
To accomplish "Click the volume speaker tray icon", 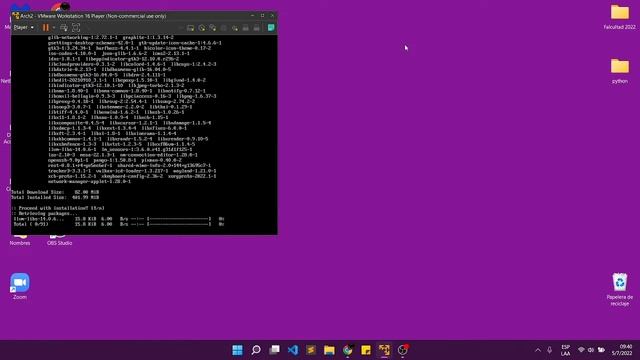I will pyautogui.click(x=591, y=350).
